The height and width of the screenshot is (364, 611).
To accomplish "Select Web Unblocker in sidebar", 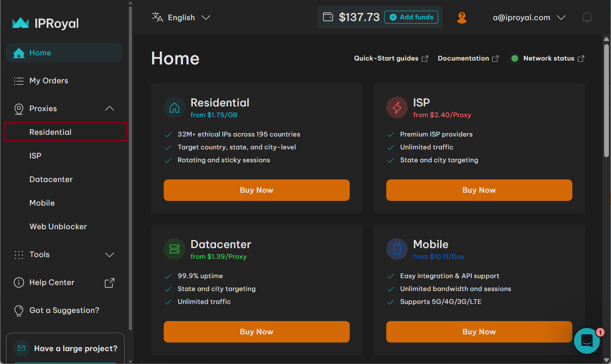I will pos(58,227).
